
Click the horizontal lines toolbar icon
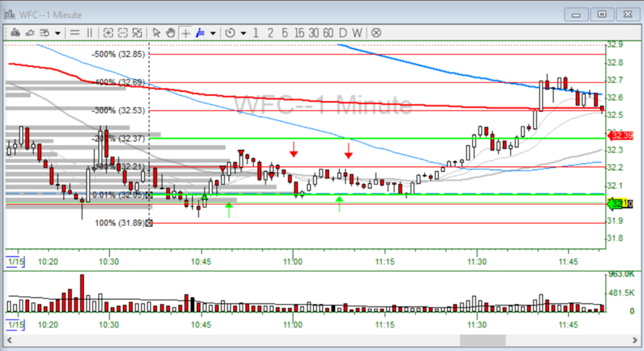[x=75, y=33]
